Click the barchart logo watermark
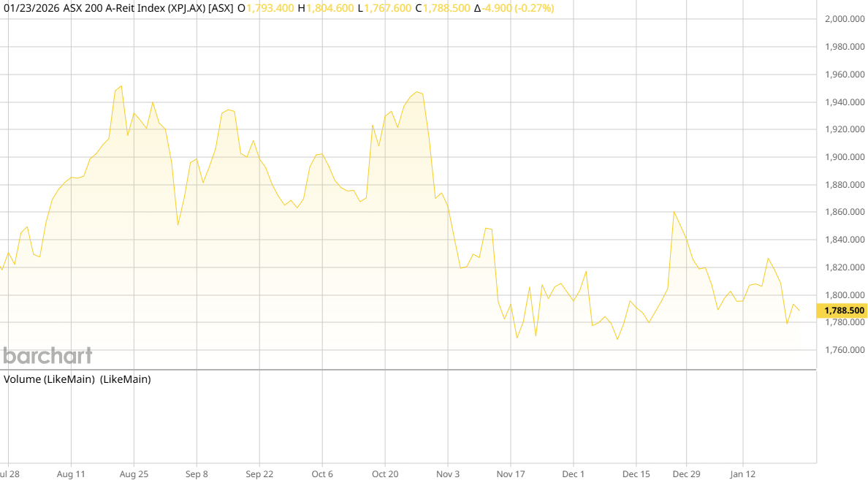 coord(47,356)
